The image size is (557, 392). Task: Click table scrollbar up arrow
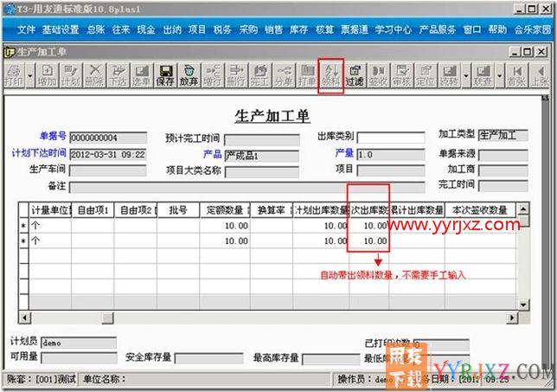(523, 209)
